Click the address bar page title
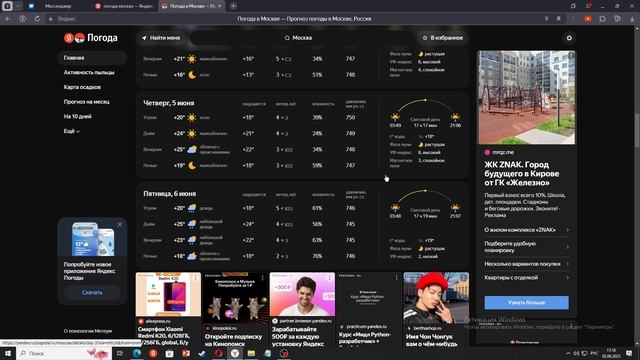Viewport: 640px width, 360px height. 304,19
